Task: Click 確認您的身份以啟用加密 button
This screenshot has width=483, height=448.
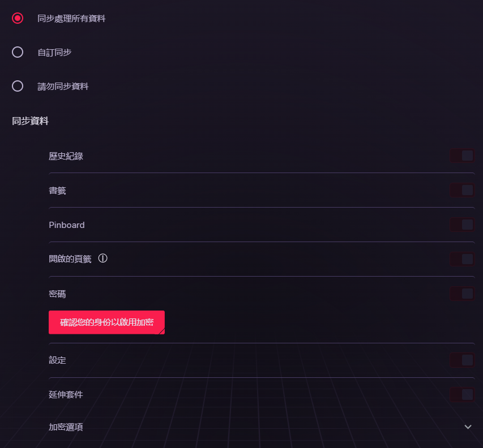Action: [106, 322]
